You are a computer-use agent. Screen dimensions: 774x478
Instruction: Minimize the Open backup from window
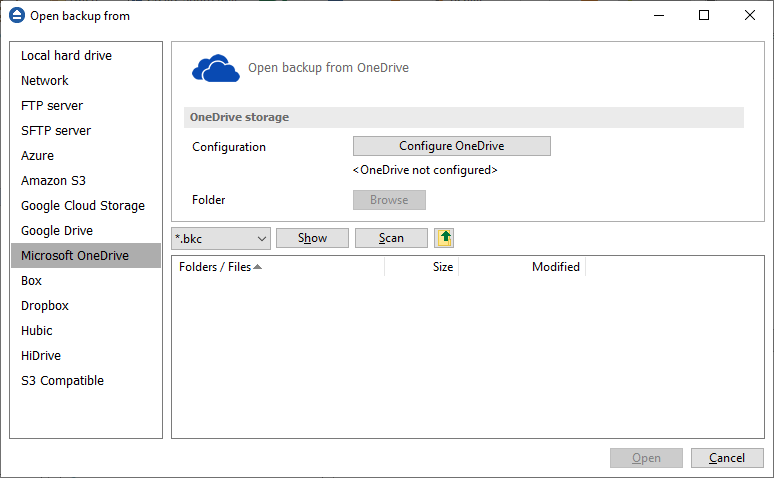(659, 15)
